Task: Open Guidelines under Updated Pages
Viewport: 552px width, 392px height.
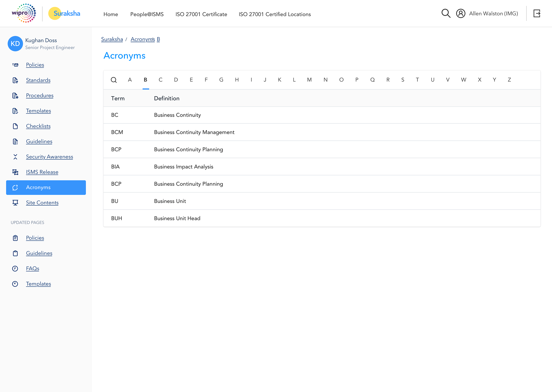Action: pos(39,253)
